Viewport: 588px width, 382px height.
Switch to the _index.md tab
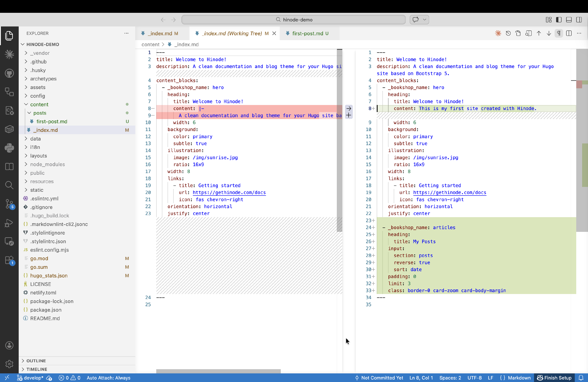160,33
